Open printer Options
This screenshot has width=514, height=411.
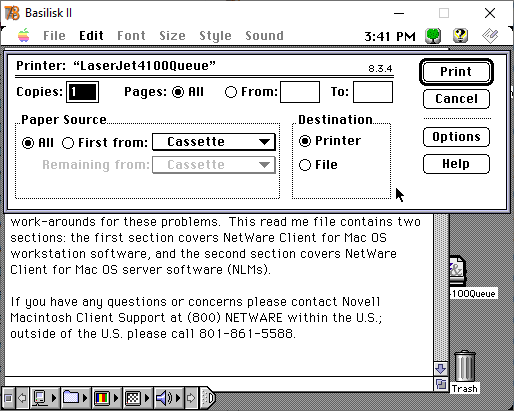[x=456, y=137]
